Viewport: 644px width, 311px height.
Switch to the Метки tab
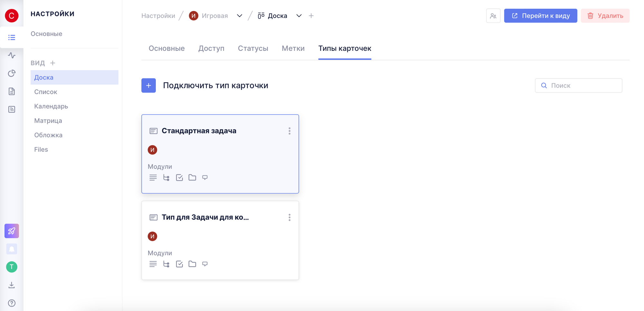coord(293,48)
